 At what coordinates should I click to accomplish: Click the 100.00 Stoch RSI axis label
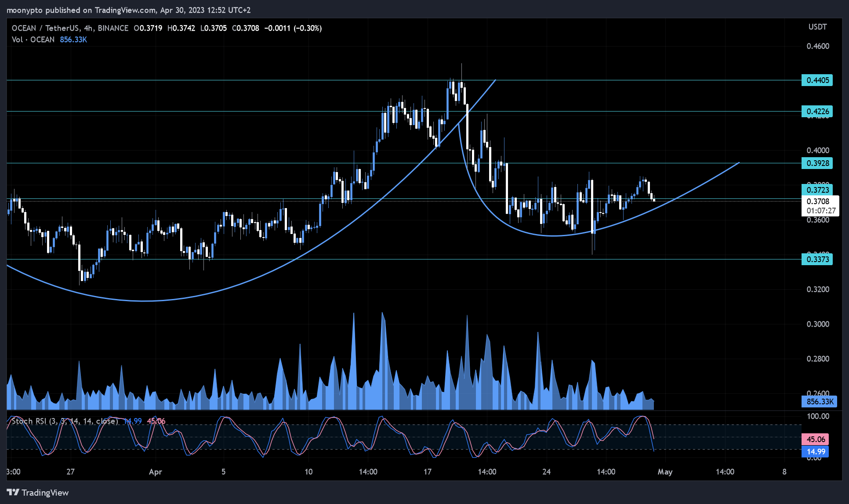[818, 416]
